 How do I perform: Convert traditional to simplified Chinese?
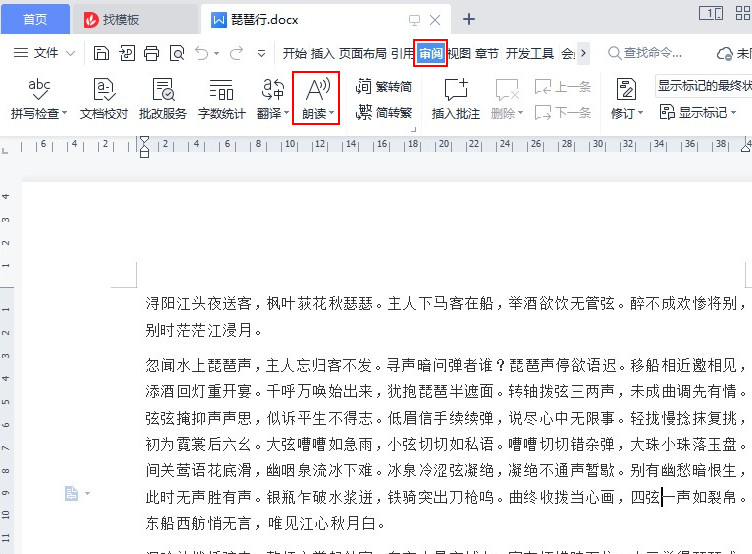pos(384,87)
